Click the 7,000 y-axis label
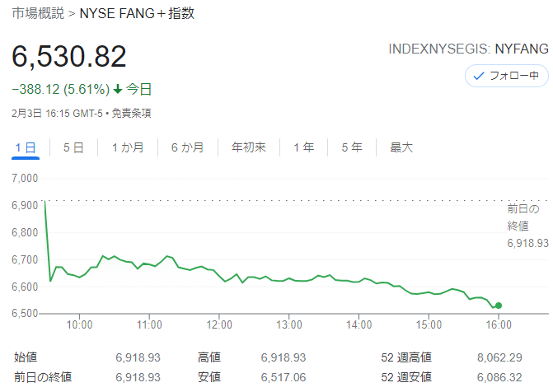Screen dimensions: 553x392 click(x=25, y=179)
